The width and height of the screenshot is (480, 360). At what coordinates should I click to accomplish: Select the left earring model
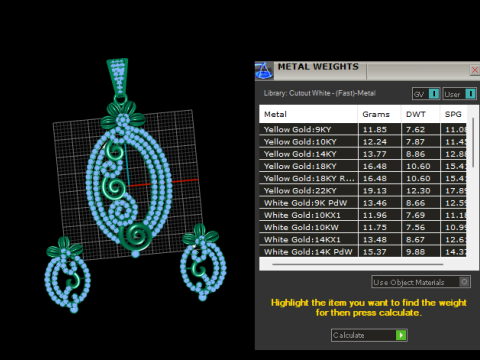tap(68, 275)
